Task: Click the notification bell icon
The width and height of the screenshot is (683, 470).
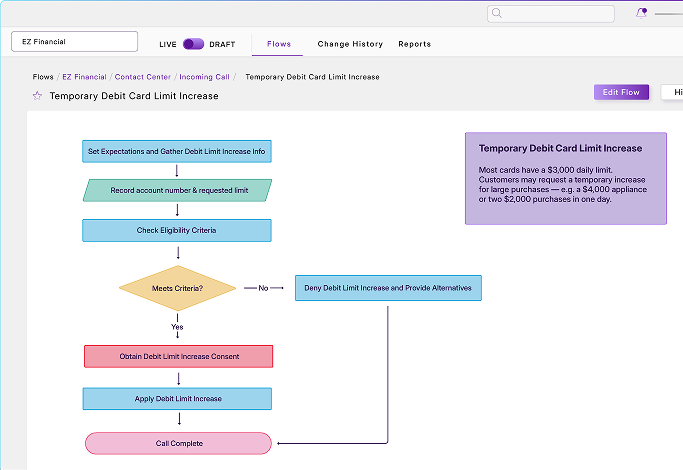Action: (641, 13)
